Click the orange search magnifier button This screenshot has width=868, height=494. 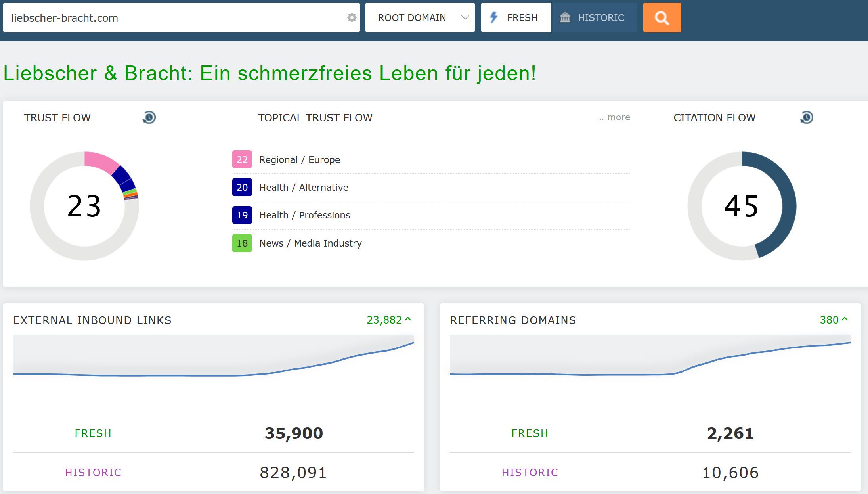click(662, 17)
